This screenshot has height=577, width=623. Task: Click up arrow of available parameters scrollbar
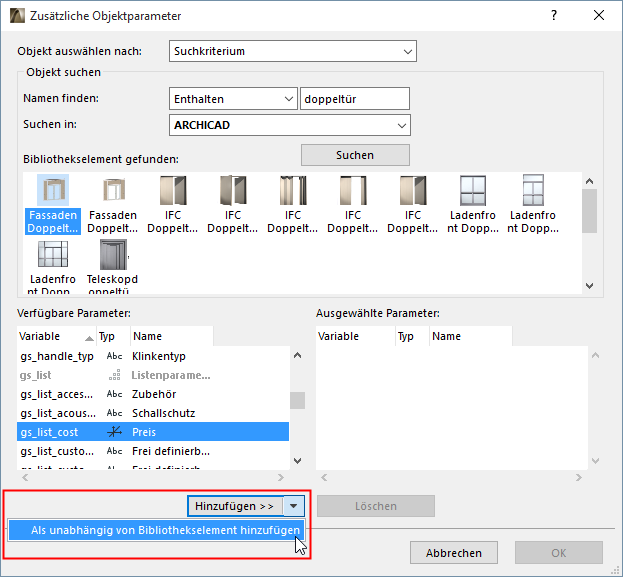297,355
